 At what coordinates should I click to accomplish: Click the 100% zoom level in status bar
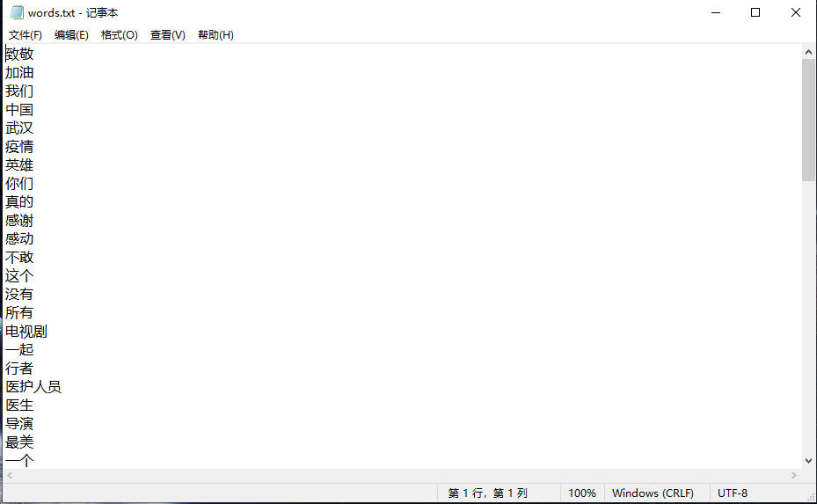tap(582, 493)
